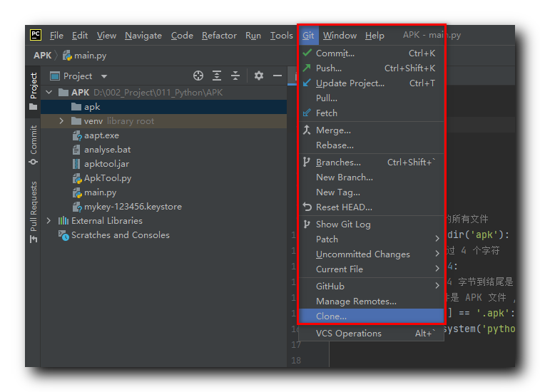Screen dimensions: 540x392
Task: Open the Current File submenu arrow
Action: (437, 269)
